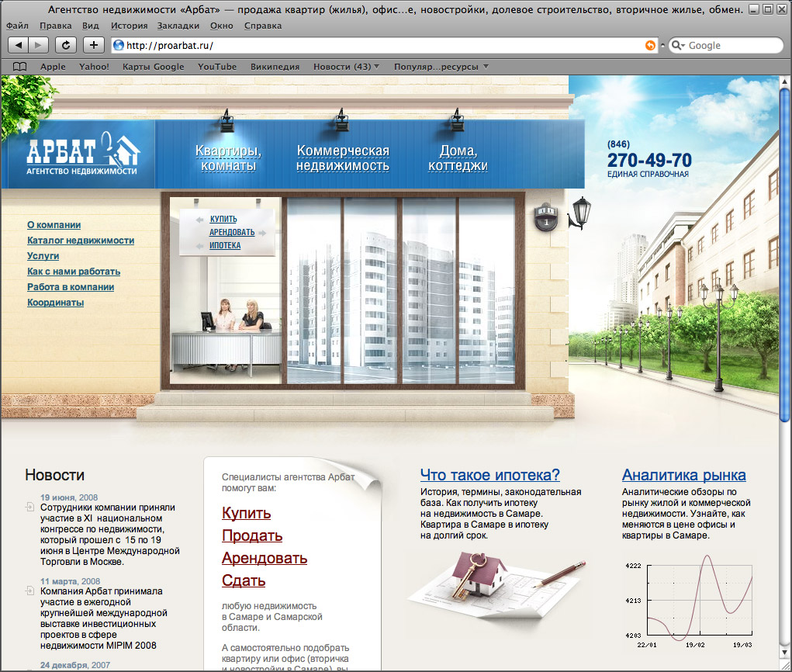
Task: Click the plus add-bookmark button
Action: tap(93, 45)
